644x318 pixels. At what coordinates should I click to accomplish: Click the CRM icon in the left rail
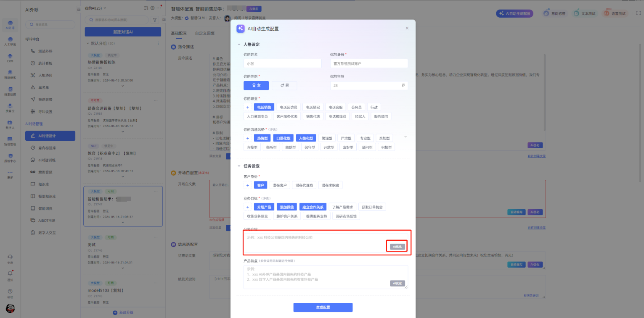click(x=10, y=57)
